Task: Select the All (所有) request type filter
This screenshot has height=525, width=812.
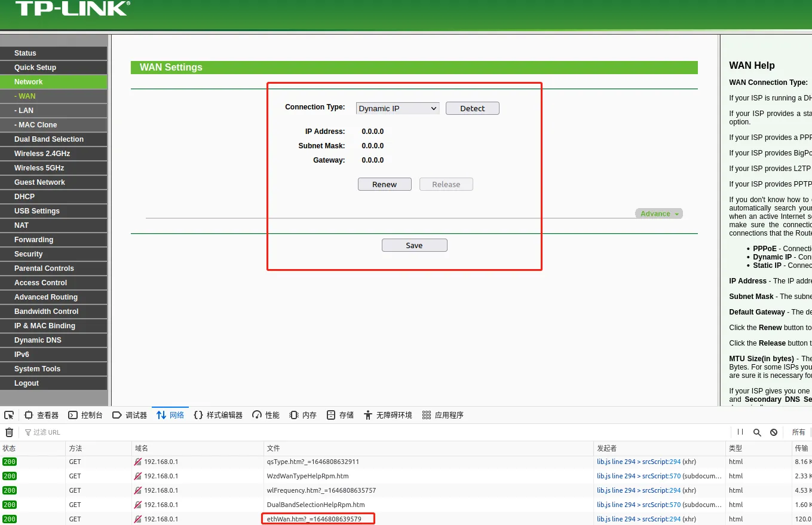Action: [798, 432]
